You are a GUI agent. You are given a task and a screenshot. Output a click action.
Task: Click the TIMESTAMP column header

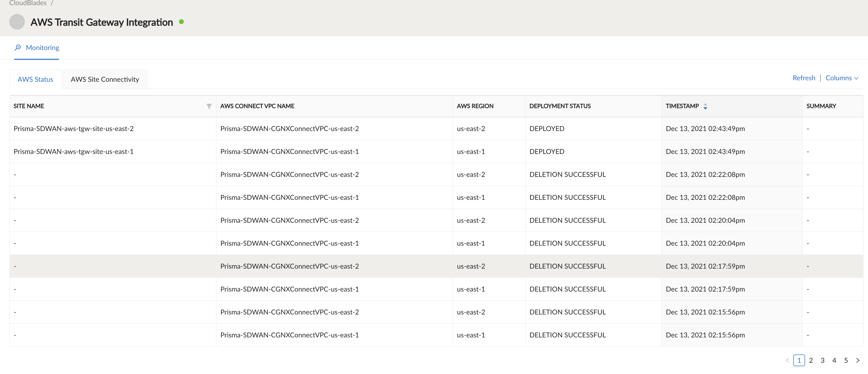click(682, 106)
